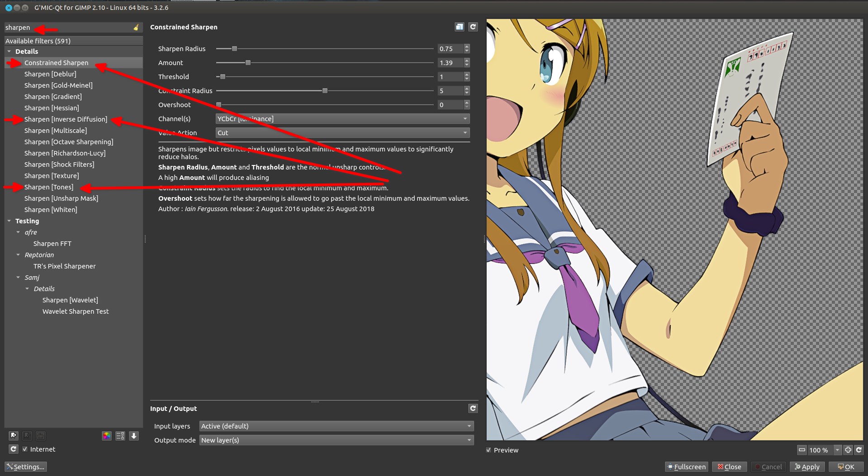Enable the Internet checkbox for filter updates

25,449
